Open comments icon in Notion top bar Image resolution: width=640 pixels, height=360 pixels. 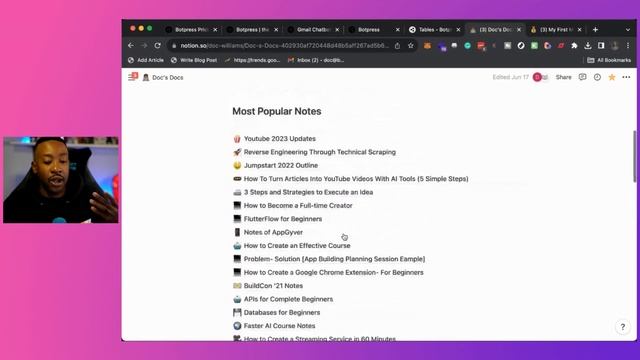[x=582, y=77]
